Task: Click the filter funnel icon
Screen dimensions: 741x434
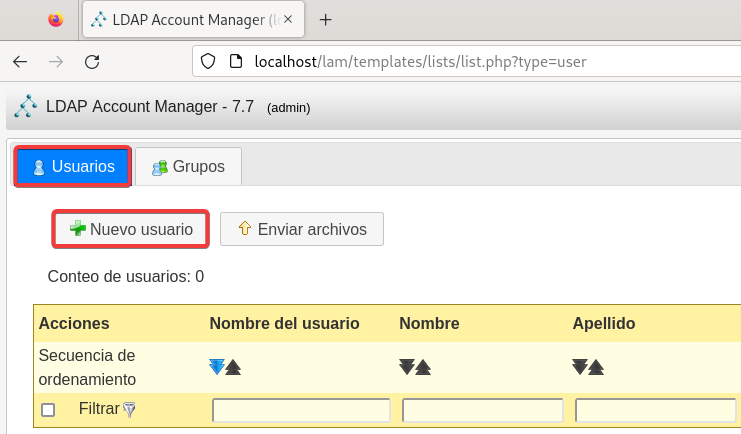Action: (x=128, y=409)
